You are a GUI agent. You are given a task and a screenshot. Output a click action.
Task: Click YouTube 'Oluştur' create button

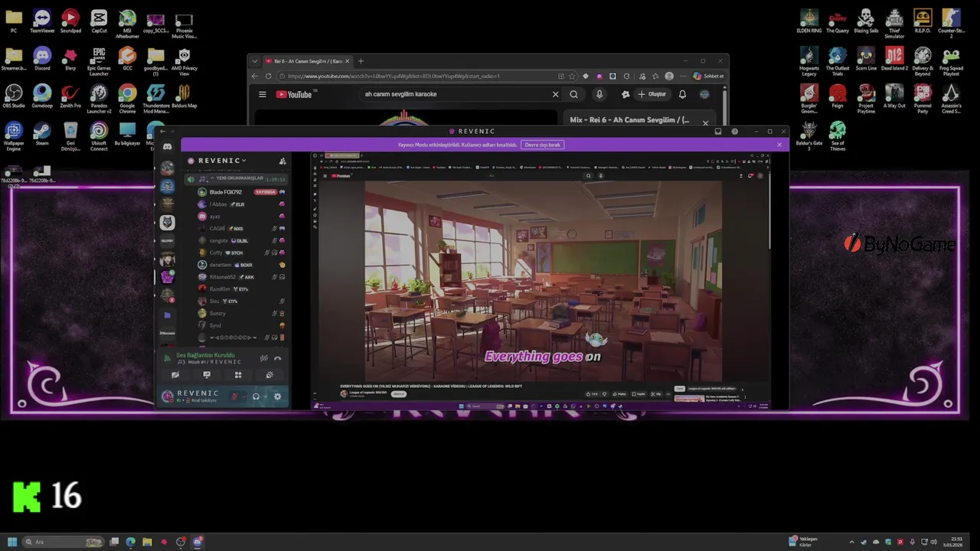click(652, 94)
